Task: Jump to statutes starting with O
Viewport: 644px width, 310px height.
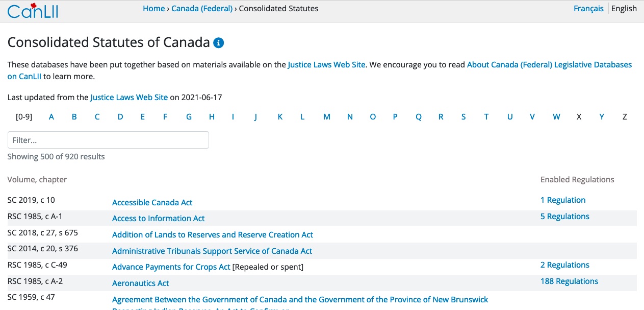Action: click(x=373, y=117)
